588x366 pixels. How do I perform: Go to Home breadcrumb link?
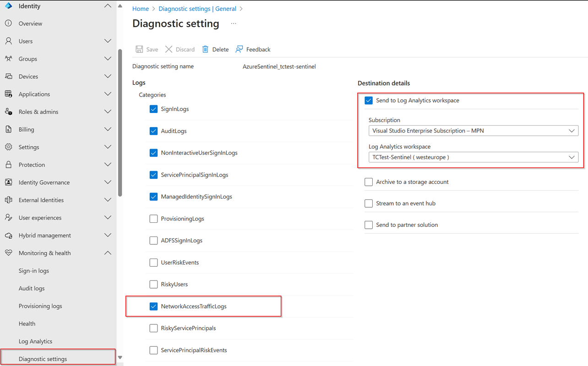(140, 9)
